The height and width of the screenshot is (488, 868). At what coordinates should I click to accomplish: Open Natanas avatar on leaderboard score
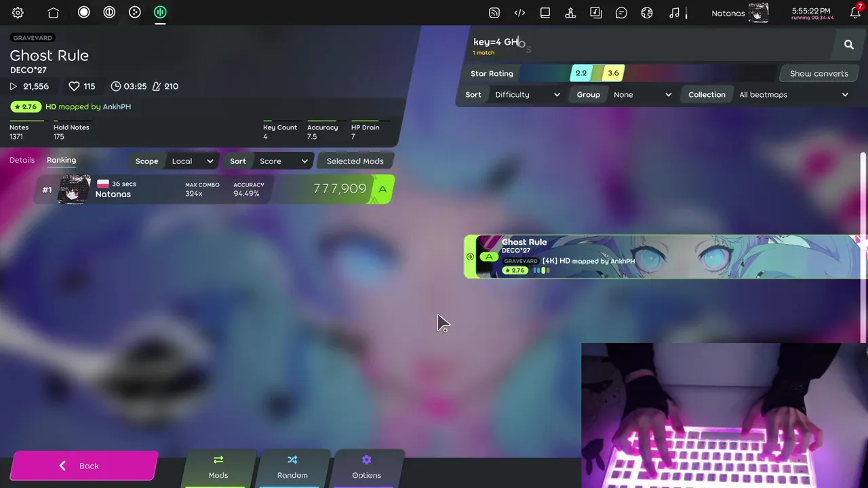point(75,189)
